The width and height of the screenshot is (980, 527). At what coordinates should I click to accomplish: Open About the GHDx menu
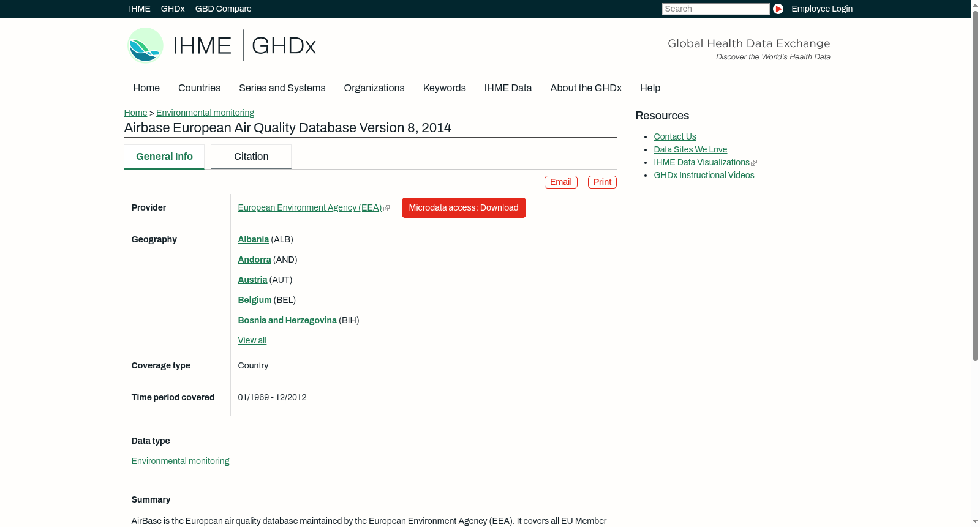(586, 88)
